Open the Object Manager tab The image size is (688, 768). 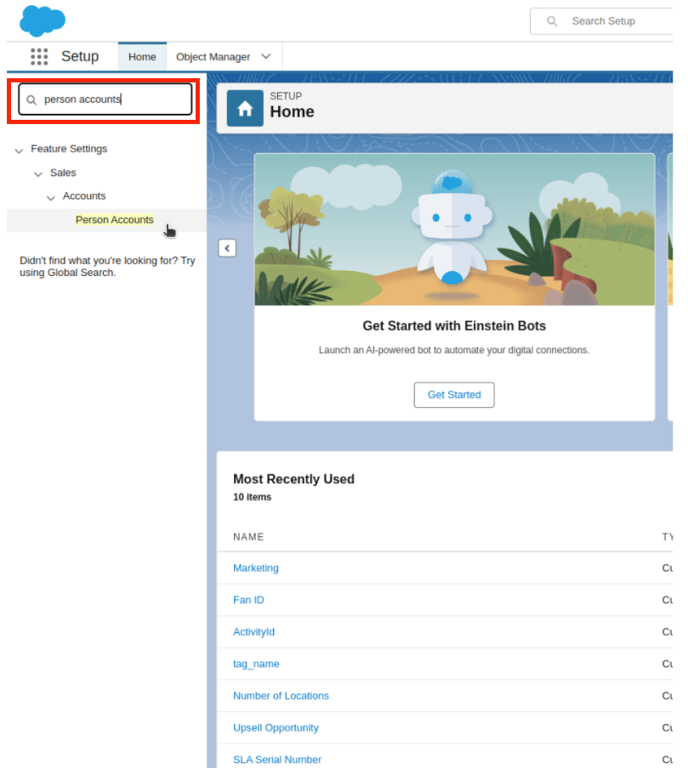[x=213, y=57]
